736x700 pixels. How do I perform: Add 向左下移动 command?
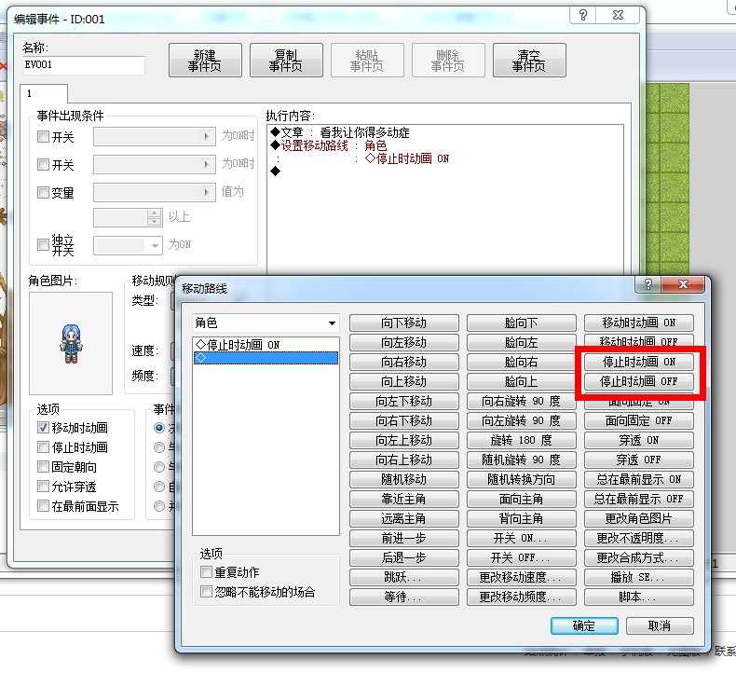[x=403, y=401]
